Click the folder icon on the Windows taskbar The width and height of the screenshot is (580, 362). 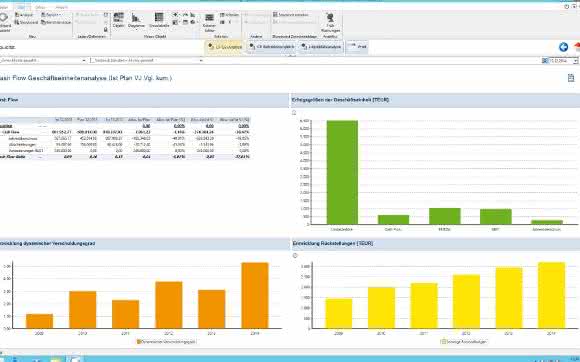[57, 359]
